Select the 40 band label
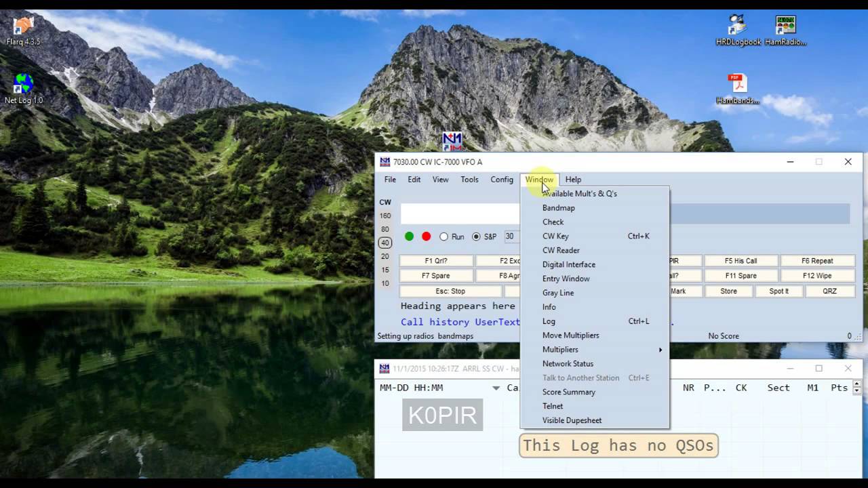The image size is (868, 488). click(385, 243)
